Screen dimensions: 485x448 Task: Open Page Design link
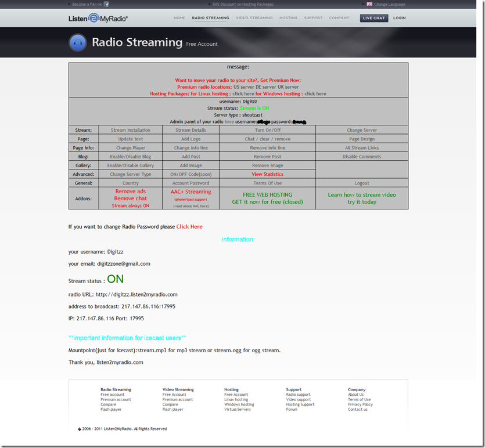point(362,139)
